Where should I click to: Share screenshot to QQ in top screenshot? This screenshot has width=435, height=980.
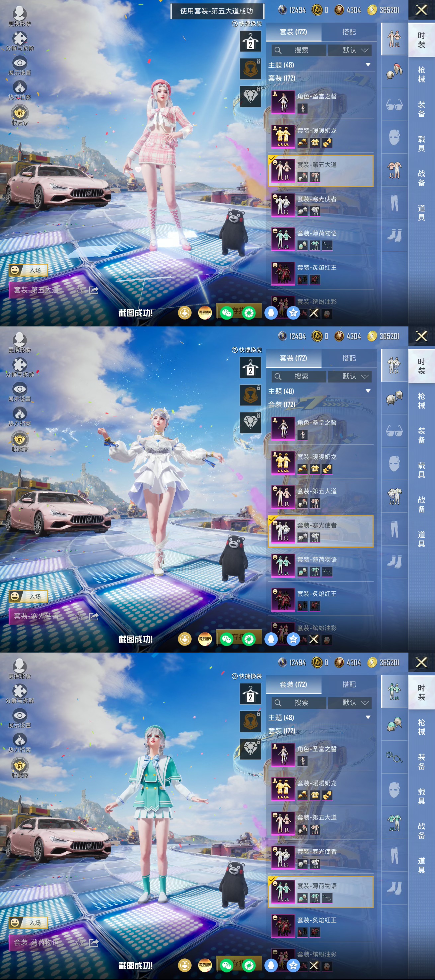pyautogui.click(x=271, y=313)
